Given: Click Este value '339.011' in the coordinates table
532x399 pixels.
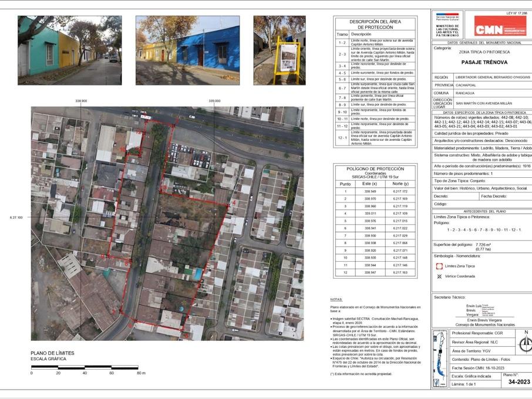Looking at the screenshot, I should pyautogui.click(x=370, y=214).
